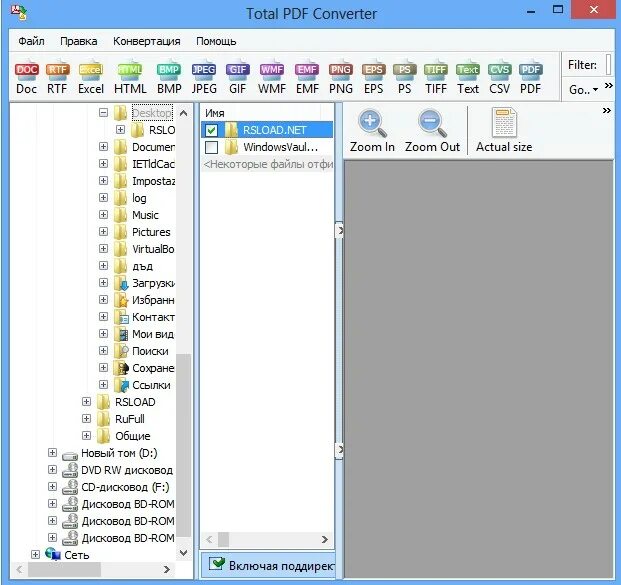This screenshot has height=585, width=621.
Task: Click the file list scroll-right arrow
Action: [325, 539]
